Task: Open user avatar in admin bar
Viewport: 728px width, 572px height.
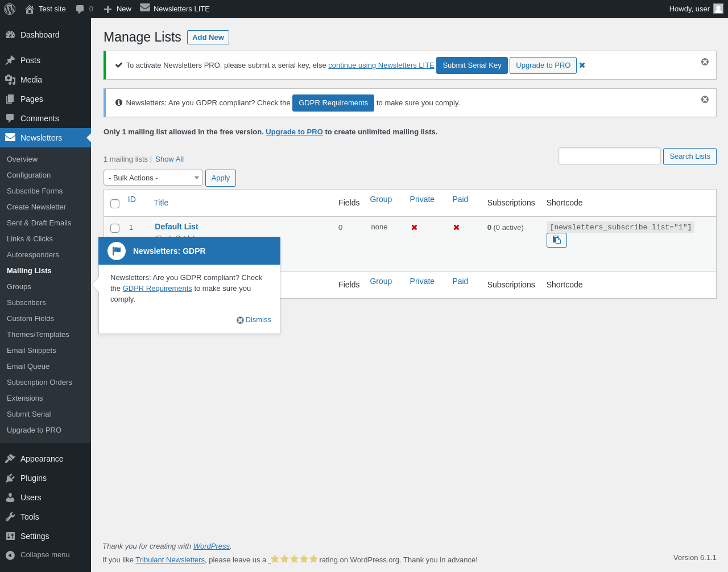Action: click(x=718, y=9)
